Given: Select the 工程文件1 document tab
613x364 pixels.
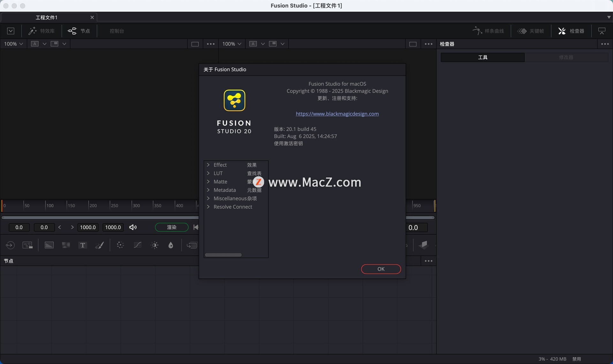Looking at the screenshot, I should coord(46,18).
